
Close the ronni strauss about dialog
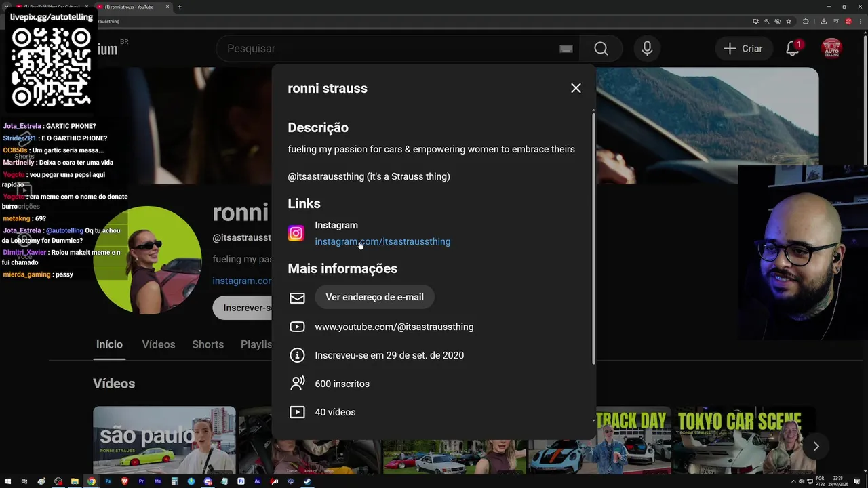[576, 88]
